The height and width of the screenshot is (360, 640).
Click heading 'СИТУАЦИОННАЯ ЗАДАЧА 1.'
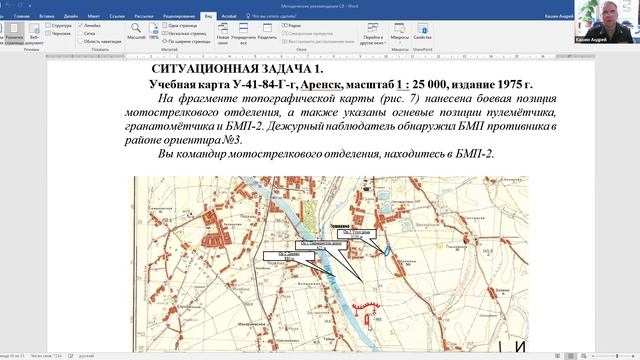pyautogui.click(x=237, y=69)
